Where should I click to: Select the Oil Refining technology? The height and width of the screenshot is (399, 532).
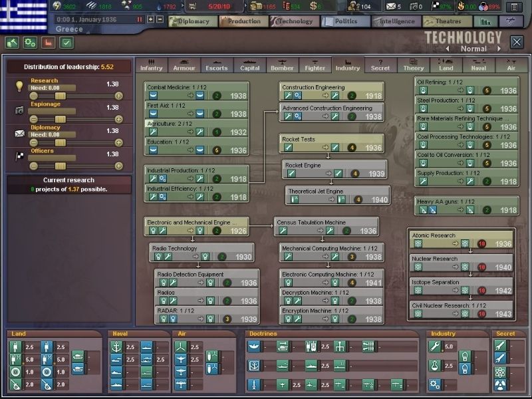[467, 86]
